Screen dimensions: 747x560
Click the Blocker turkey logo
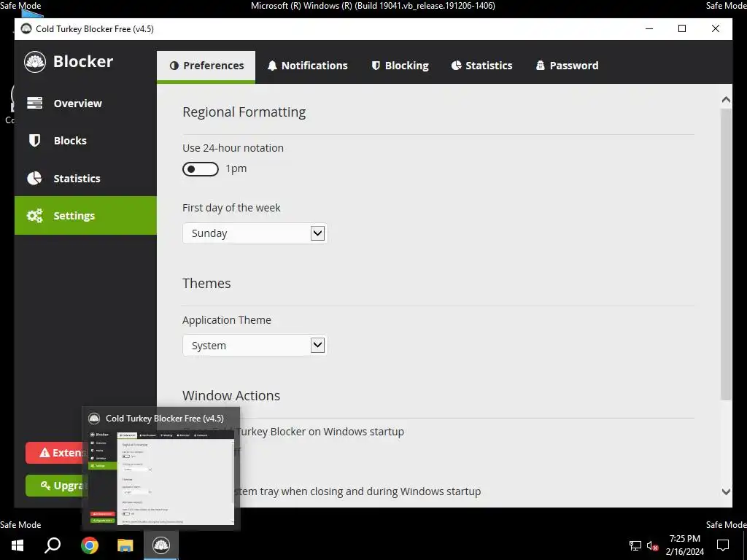[x=35, y=61]
